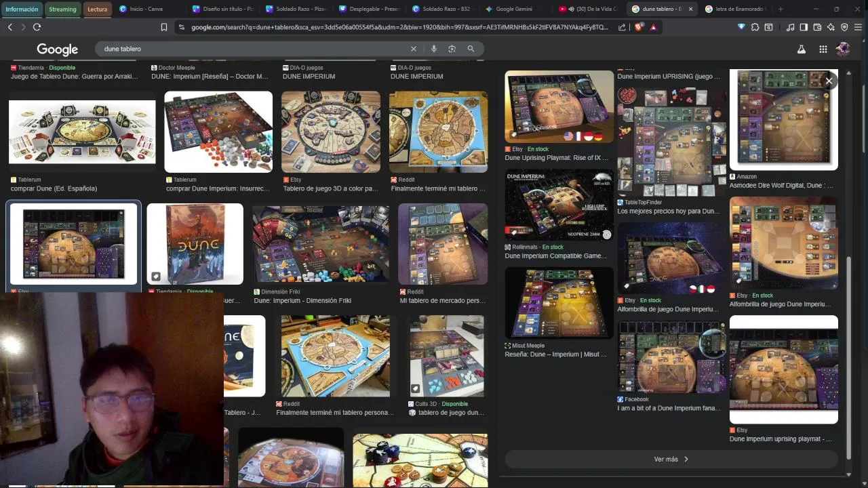Open the Amazon Asmodee Dire Wolf thumbnail

point(783,119)
